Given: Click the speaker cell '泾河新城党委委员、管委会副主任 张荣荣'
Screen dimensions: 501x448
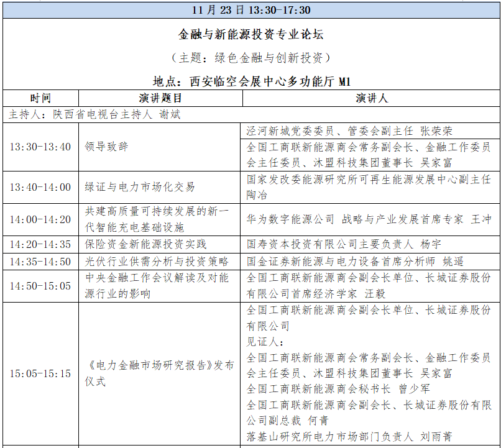Looking at the screenshot, I should coord(370,131).
